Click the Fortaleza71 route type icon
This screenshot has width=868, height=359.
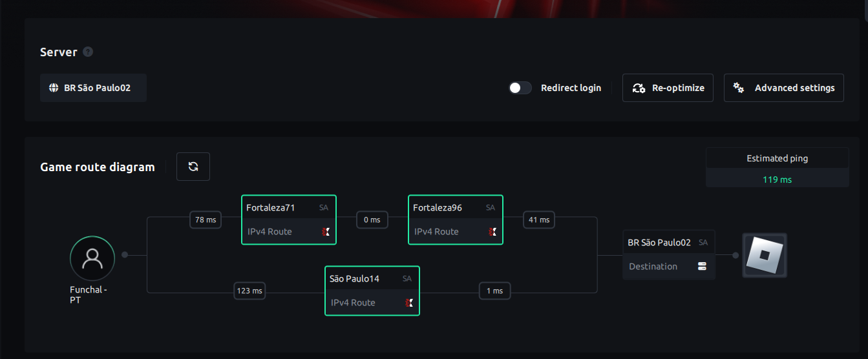click(x=326, y=232)
